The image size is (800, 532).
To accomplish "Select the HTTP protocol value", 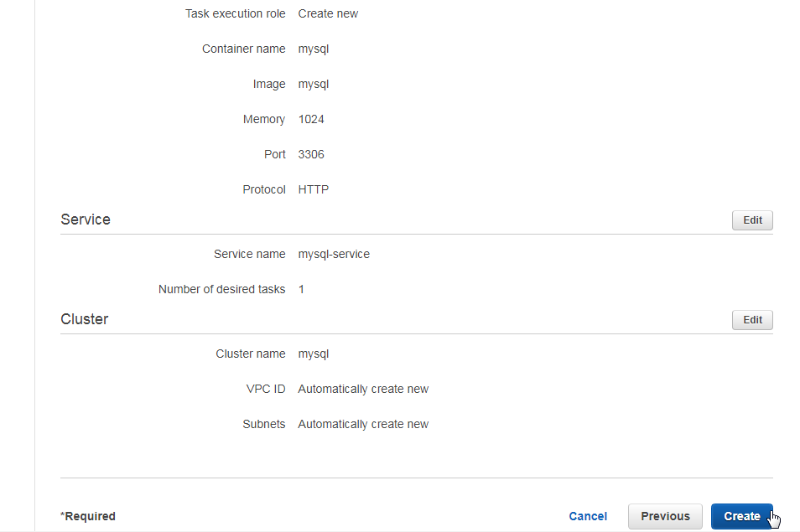I will pyautogui.click(x=314, y=189).
